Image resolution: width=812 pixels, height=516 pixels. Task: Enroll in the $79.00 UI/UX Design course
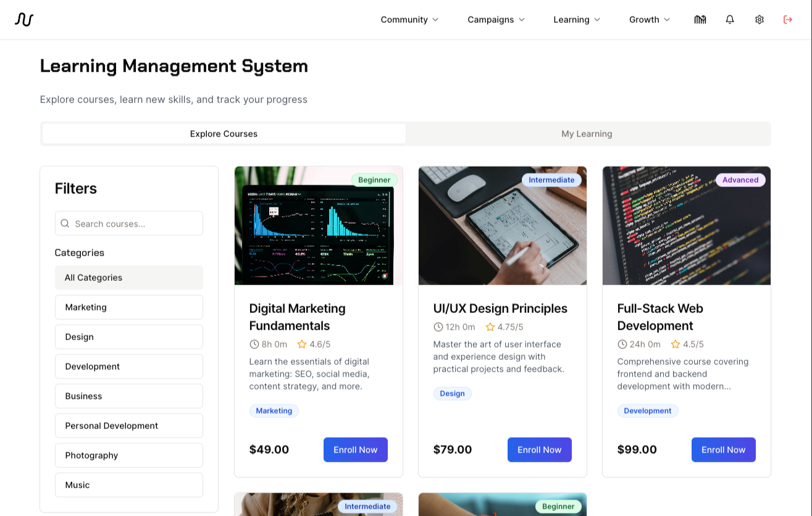click(540, 450)
